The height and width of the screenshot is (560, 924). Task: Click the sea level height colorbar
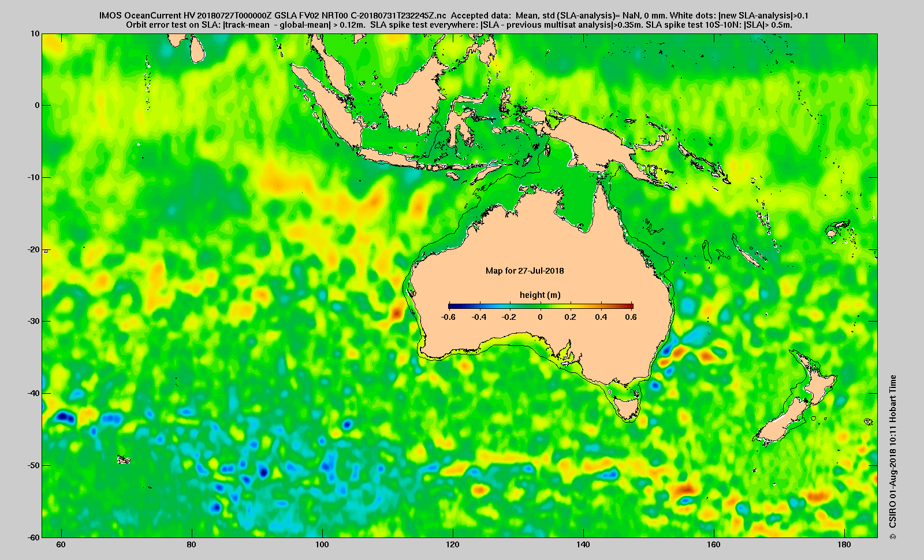pos(541,306)
